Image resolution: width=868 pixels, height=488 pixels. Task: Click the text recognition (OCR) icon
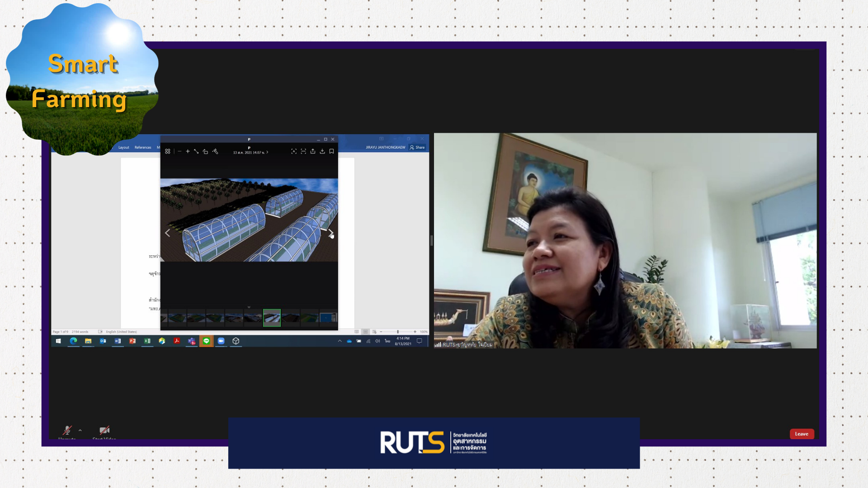click(x=294, y=152)
